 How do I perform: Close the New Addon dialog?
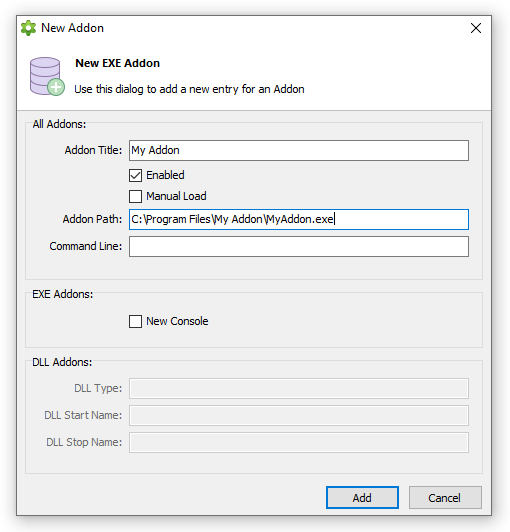click(x=476, y=28)
